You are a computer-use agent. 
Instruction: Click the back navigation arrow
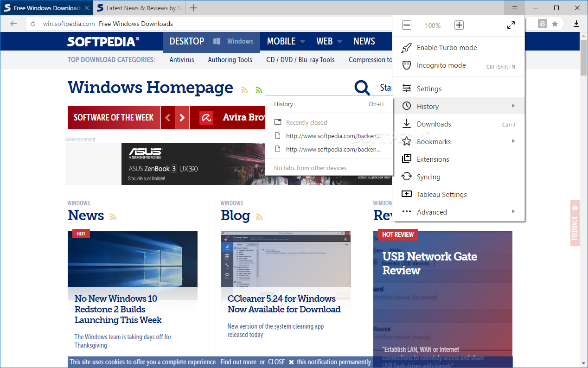coord(13,24)
